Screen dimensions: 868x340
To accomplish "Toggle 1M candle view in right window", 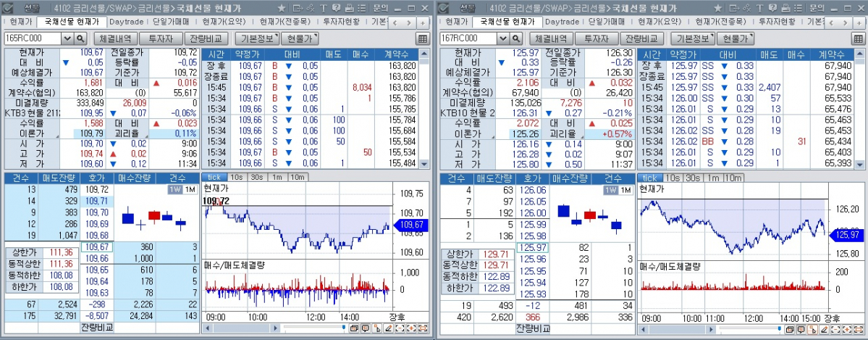I will (x=625, y=190).
